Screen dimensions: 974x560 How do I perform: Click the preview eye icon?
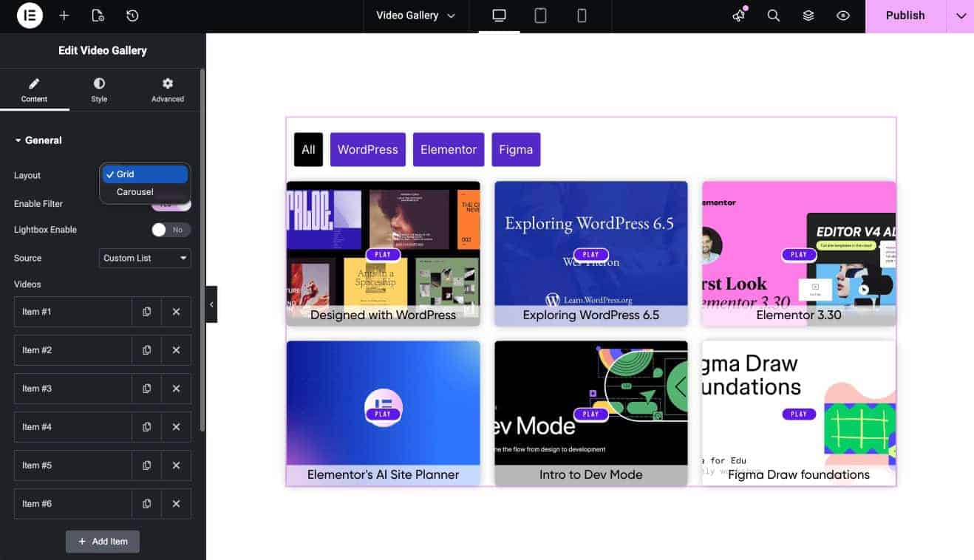point(843,16)
